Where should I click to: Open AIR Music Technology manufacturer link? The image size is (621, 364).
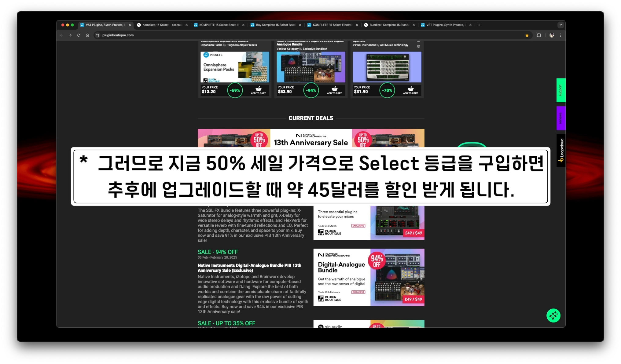point(394,45)
